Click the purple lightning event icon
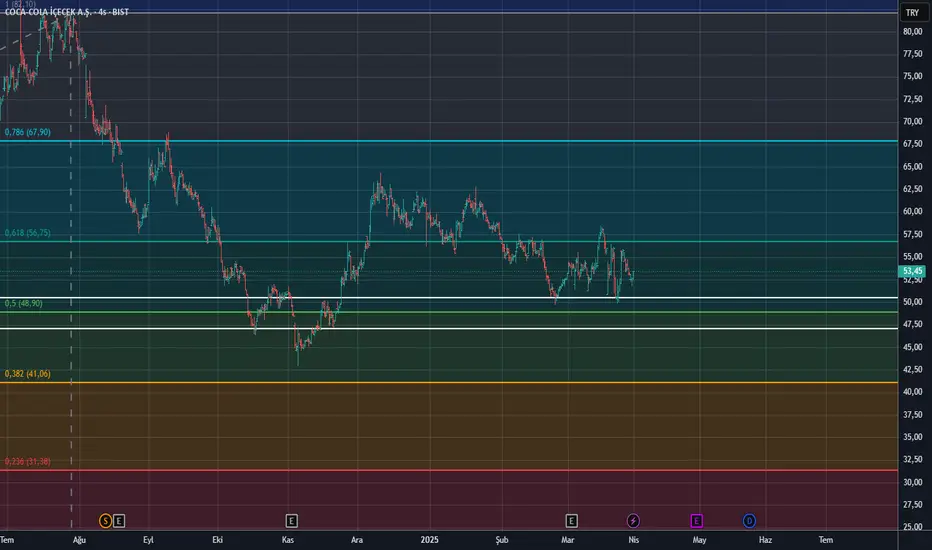 coord(633,520)
